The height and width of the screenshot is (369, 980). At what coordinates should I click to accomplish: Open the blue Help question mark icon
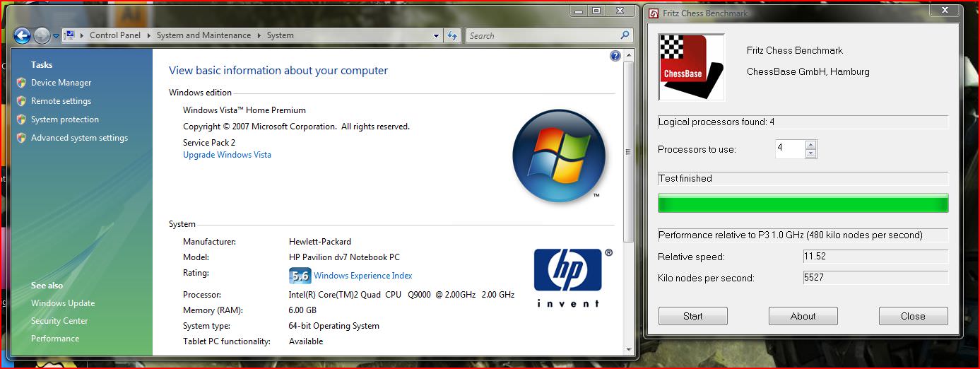[615, 57]
